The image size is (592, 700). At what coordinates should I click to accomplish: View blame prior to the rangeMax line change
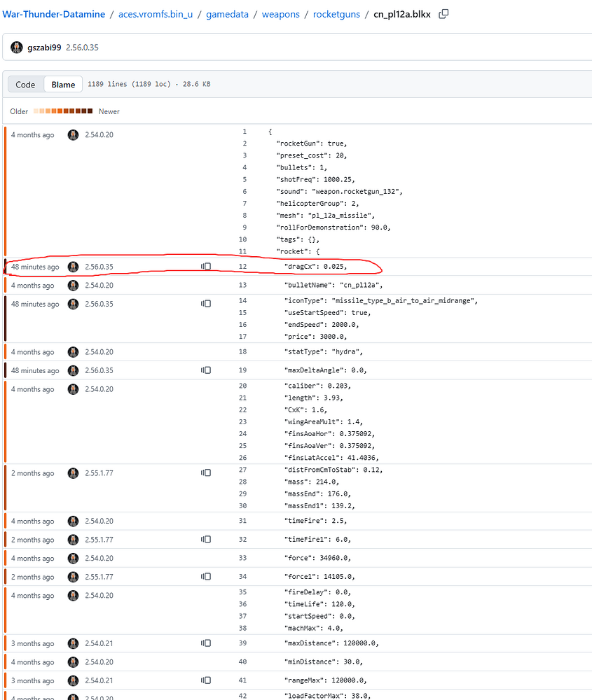206,680
